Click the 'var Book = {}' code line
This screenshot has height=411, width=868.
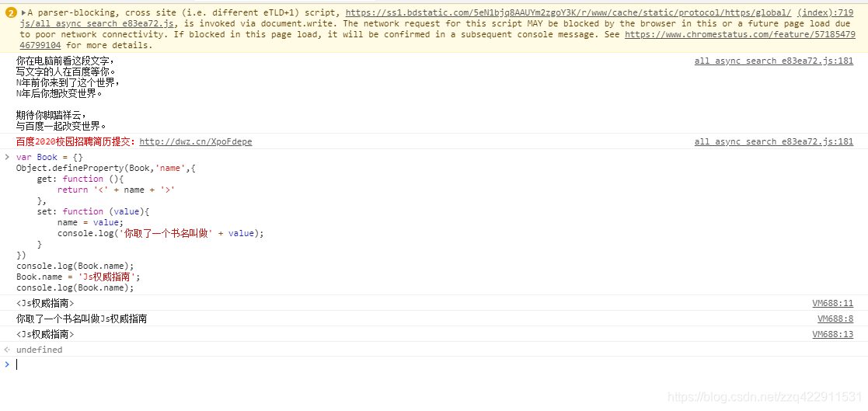[x=49, y=157]
